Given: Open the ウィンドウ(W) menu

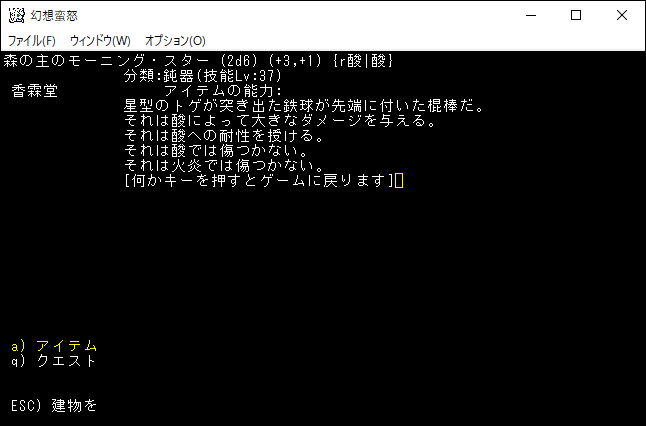Looking at the screenshot, I should [100, 41].
